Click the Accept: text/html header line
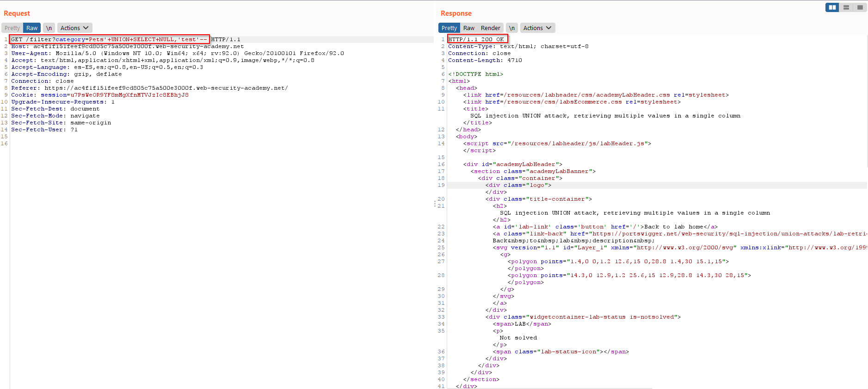 [163, 60]
